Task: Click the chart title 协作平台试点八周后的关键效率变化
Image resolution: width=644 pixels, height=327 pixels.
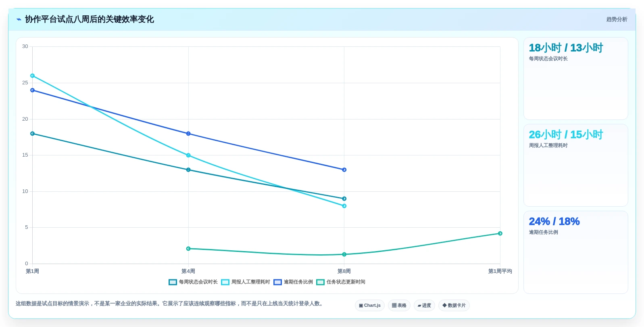Action: [90, 19]
